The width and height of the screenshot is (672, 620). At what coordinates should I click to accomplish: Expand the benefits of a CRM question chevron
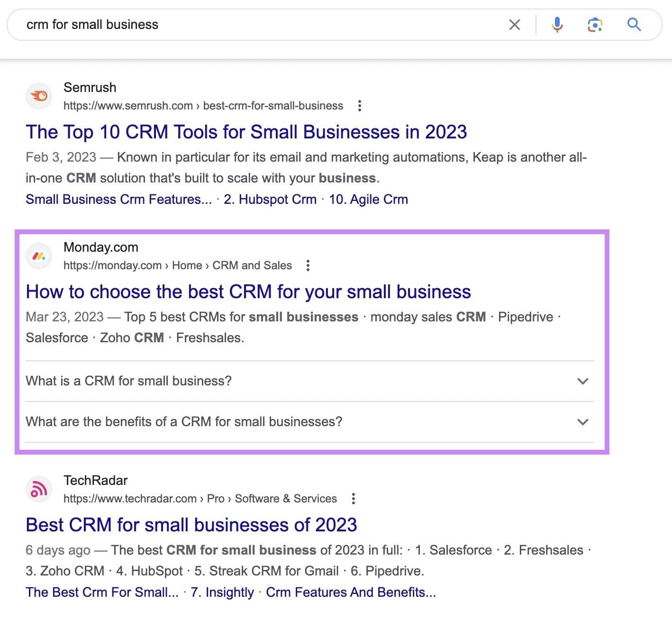pos(583,422)
